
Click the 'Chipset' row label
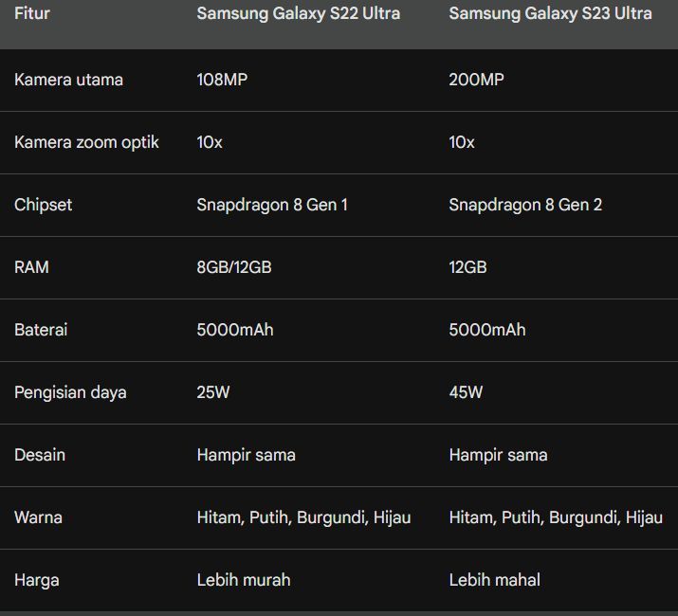[44, 206]
